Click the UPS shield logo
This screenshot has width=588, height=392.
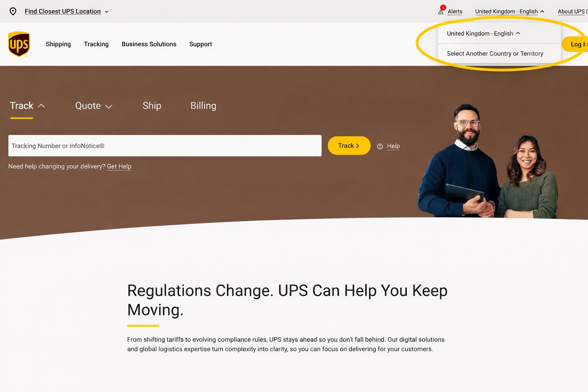tap(19, 44)
